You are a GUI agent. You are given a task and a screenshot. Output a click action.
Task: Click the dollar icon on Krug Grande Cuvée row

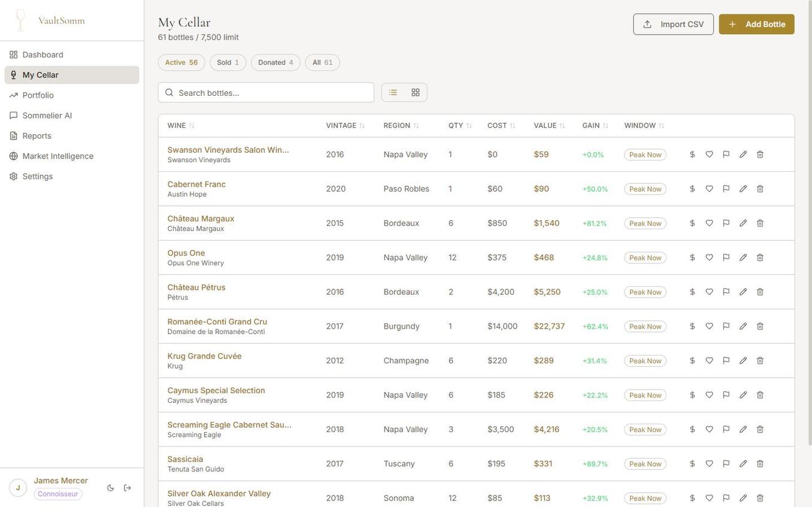click(x=692, y=361)
